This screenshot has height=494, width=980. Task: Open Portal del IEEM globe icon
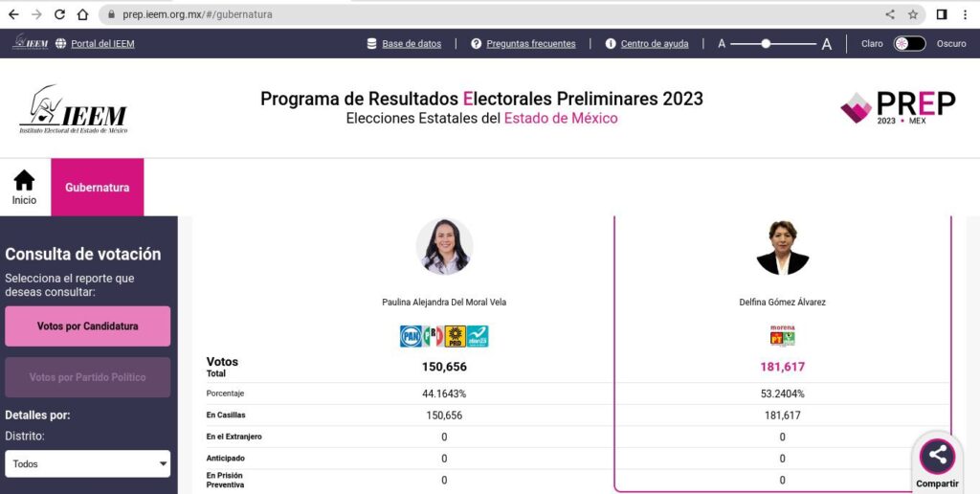point(61,44)
